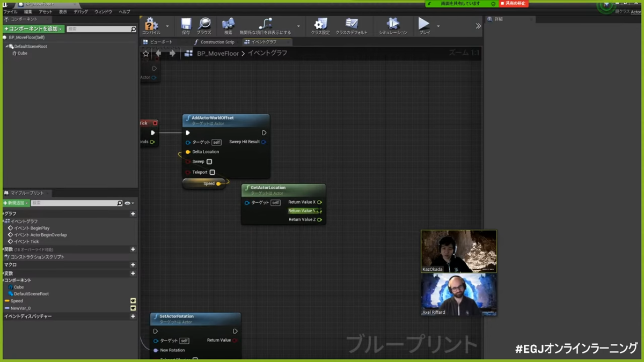Expand toolbar overflow chevron (>>)
Image resolution: width=644 pixels, height=362 pixels.
478,26
